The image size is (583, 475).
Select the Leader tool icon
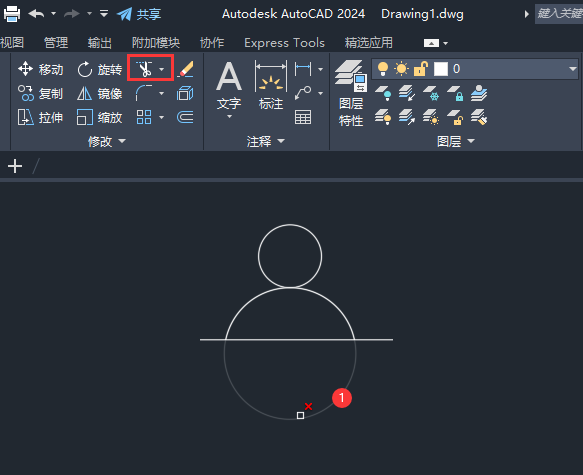pyautogui.click(x=303, y=93)
